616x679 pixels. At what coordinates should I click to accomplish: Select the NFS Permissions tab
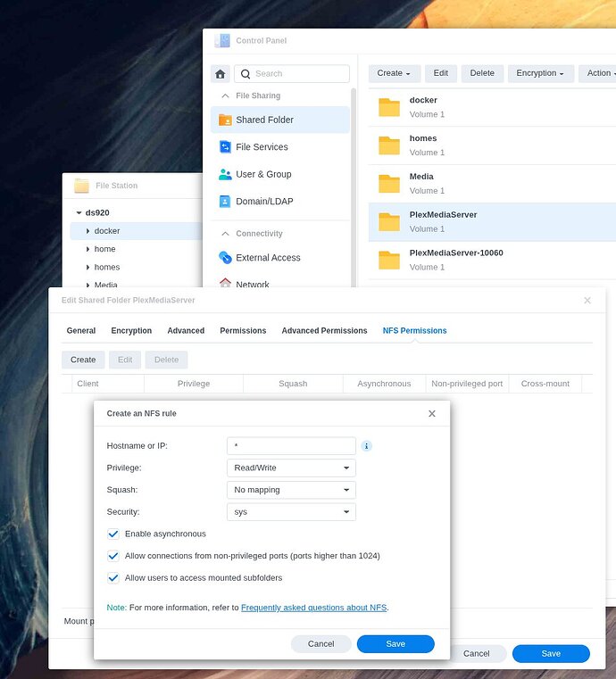coord(414,331)
